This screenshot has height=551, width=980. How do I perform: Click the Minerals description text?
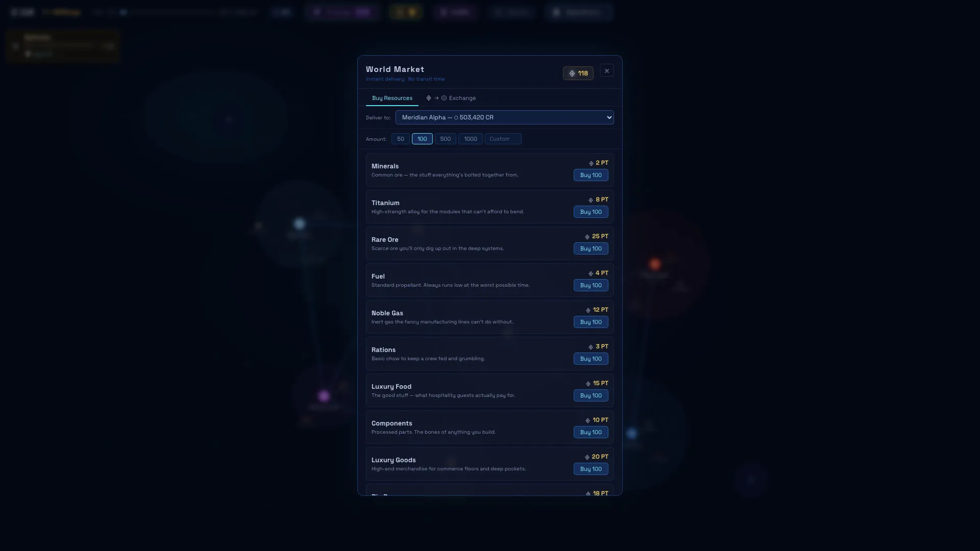[x=445, y=175]
